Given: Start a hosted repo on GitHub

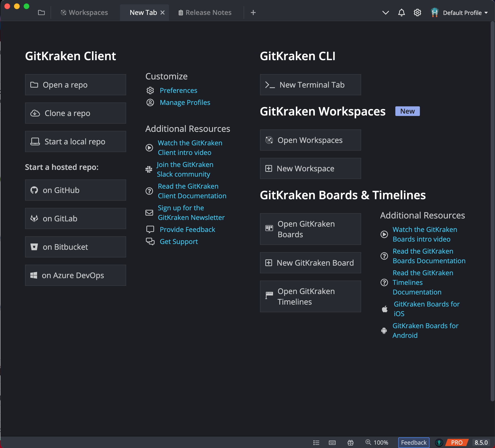Looking at the screenshot, I should coord(75,190).
